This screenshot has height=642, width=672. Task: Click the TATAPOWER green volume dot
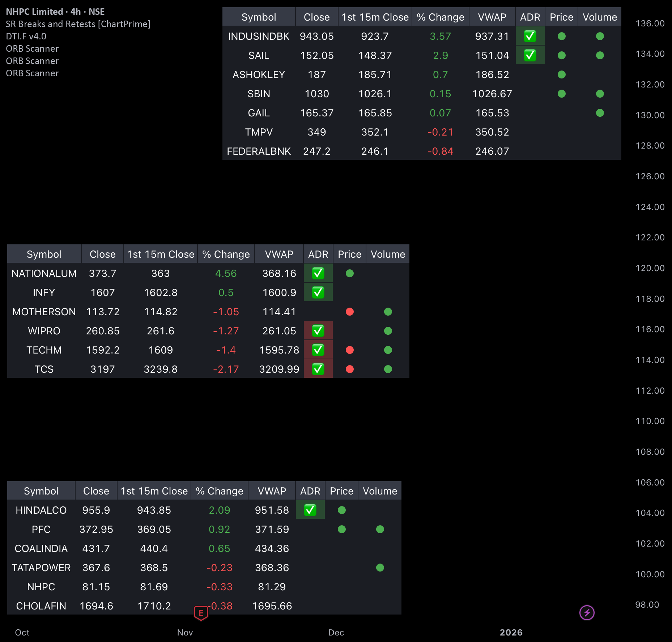[380, 568]
